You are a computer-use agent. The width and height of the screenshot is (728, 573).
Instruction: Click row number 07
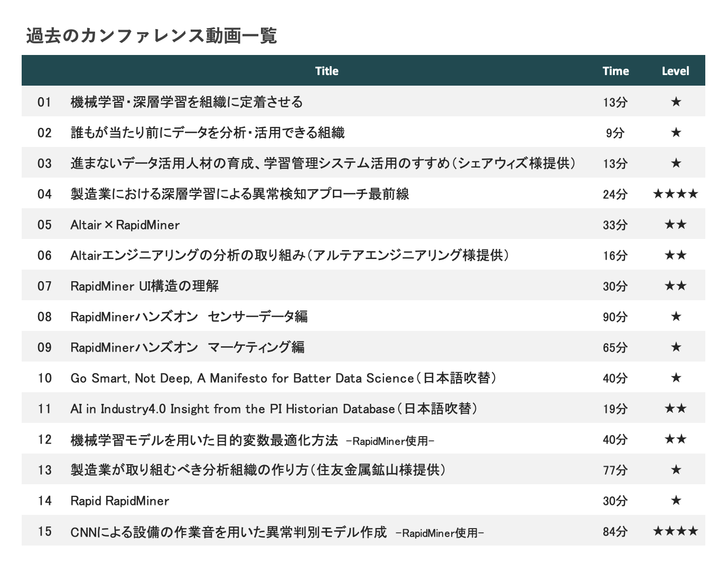[45, 286]
